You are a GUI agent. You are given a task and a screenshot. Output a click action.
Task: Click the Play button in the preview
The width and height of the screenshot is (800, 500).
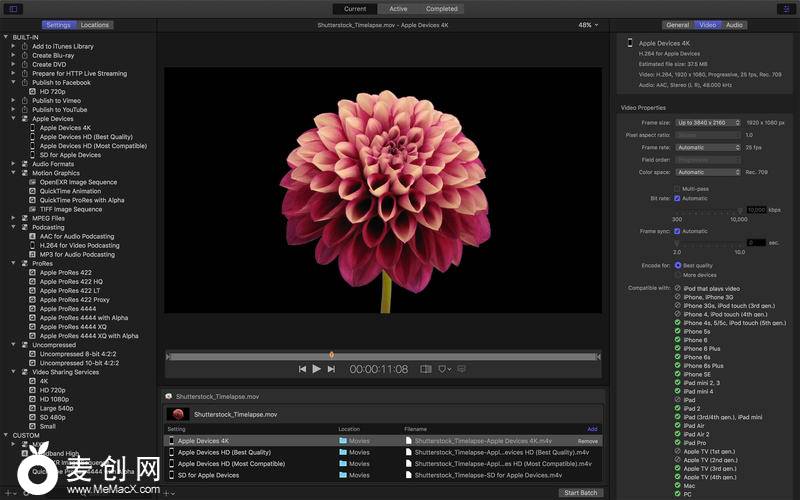(x=317, y=369)
